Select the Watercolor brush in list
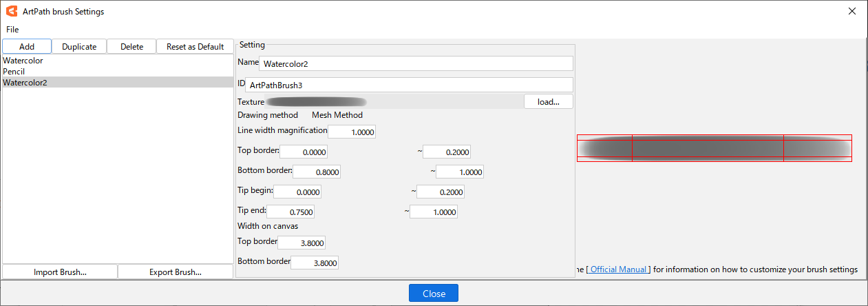 pyautogui.click(x=23, y=61)
